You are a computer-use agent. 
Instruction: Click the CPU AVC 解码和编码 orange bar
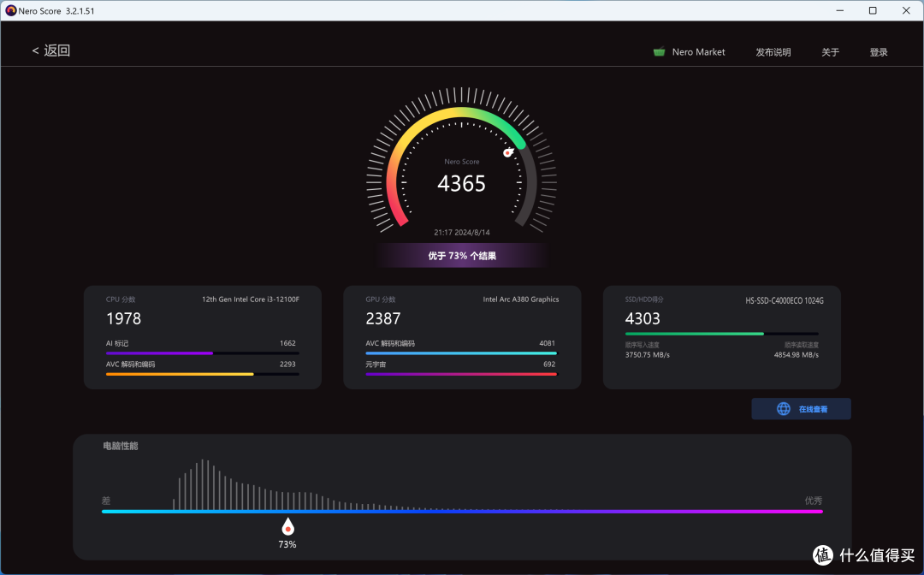pos(202,374)
